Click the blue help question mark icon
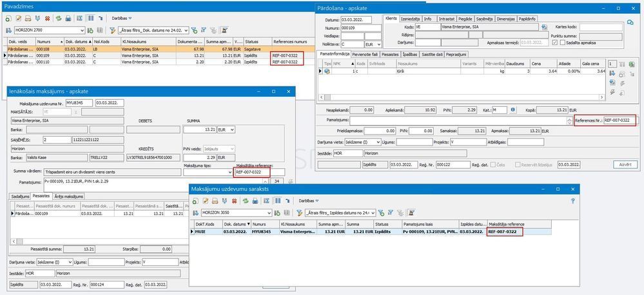 (x=573, y=201)
